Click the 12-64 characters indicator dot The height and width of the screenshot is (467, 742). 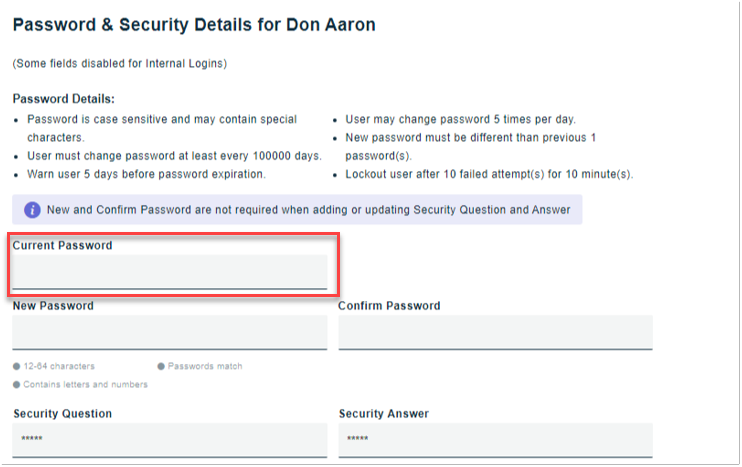pyautogui.click(x=17, y=366)
